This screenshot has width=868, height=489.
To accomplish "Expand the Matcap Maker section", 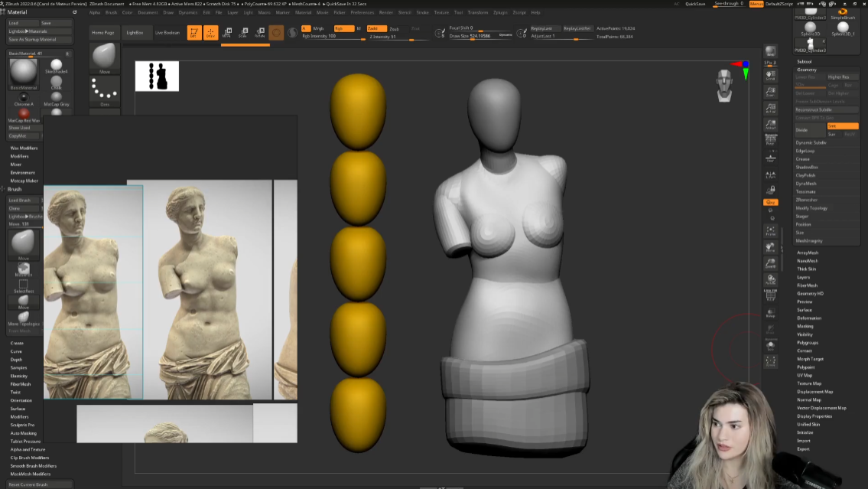I will pyautogui.click(x=24, y=181).
